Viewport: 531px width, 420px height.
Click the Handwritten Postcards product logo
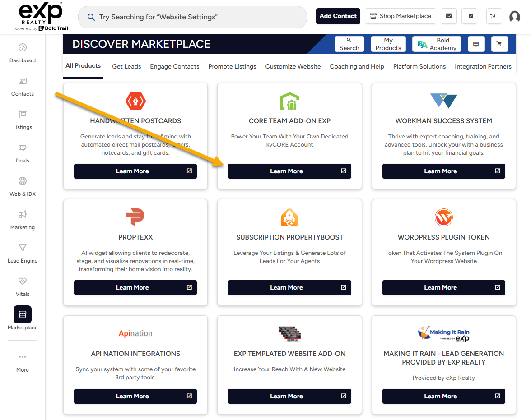(135, 101)
